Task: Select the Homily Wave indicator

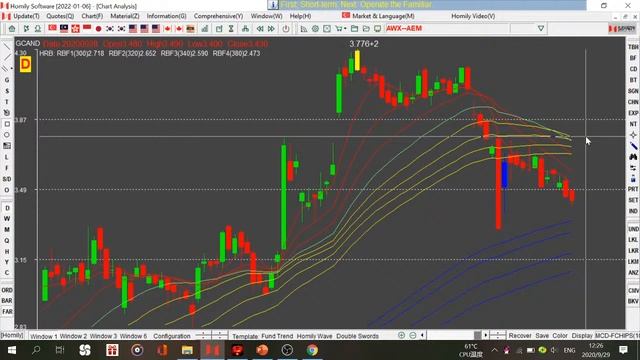Action: click(314, 336)
